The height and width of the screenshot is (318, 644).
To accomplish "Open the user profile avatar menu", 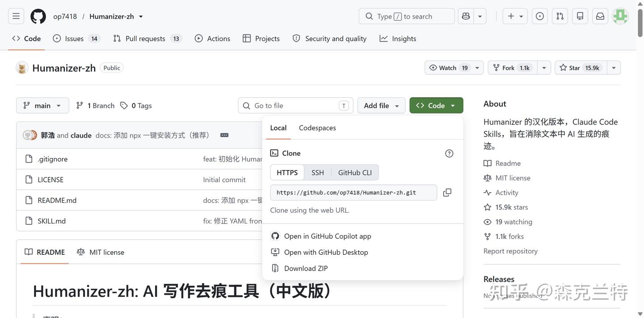I will coord(620,16).
